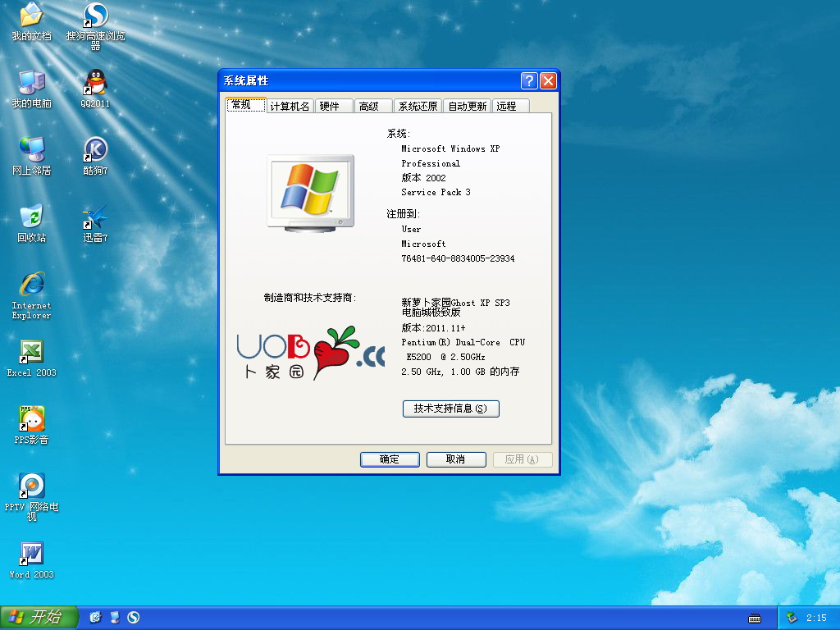Switch to the 系统还原 tab
840x630 pixels.
(x=418, y=106)
